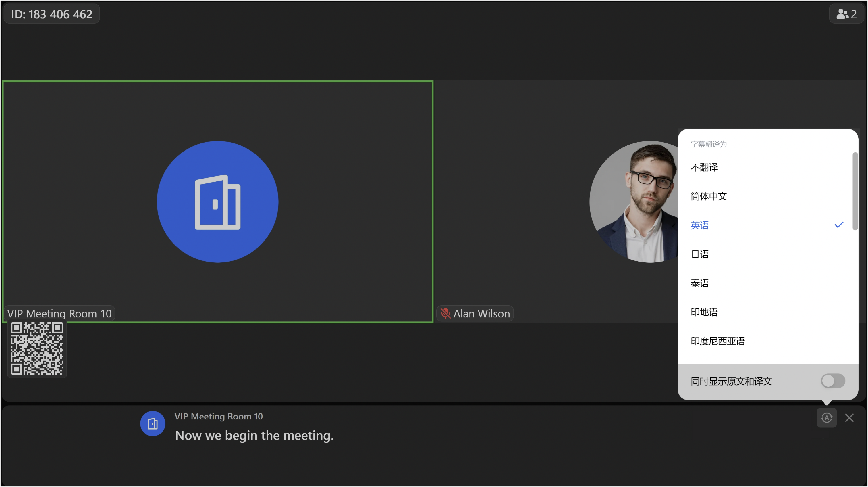This screenshot has width=868, height=487.
Task: Select 印地语 translation language
Action: point(767,312)
